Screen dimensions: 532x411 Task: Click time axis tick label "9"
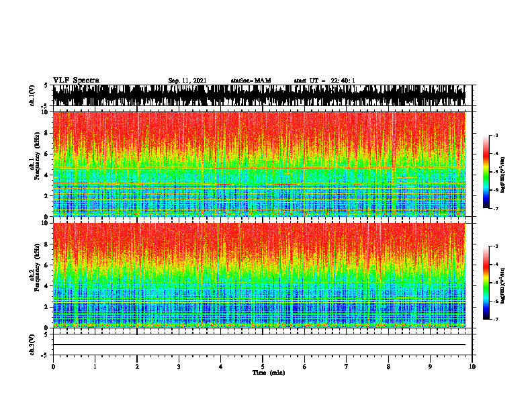[x=430, y=367]
